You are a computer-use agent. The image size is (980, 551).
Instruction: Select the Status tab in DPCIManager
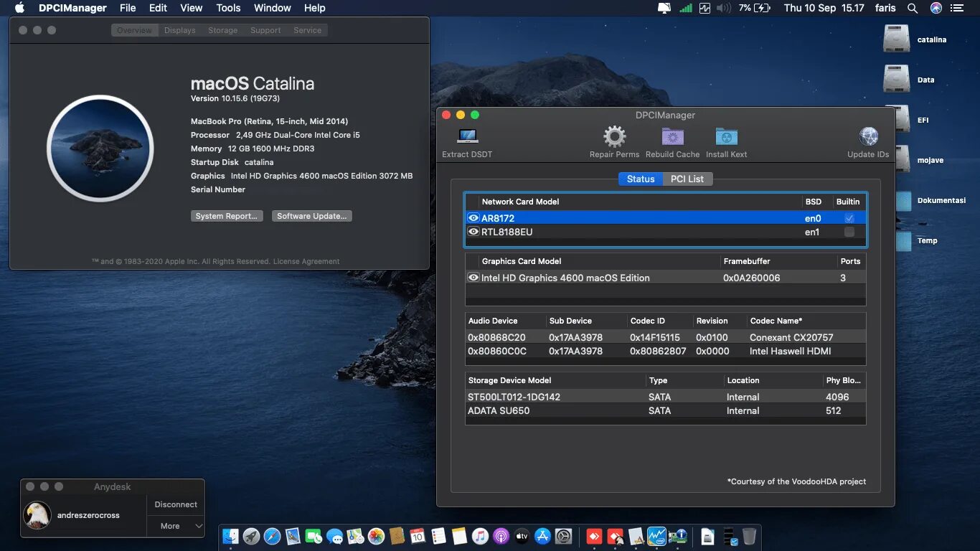click(641, 179)
